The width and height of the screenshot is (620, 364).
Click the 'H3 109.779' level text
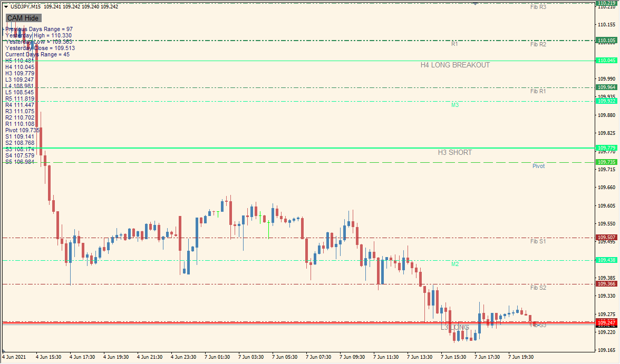coord(20,74)
